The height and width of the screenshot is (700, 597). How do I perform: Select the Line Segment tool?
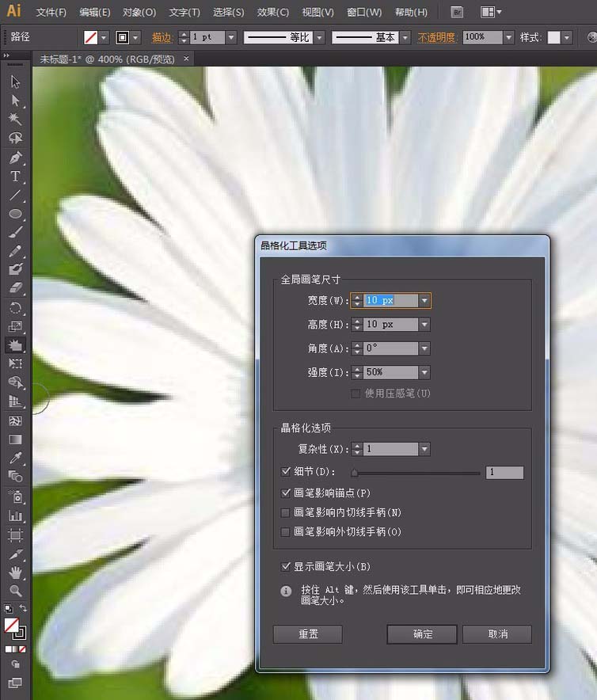point(15,195)
